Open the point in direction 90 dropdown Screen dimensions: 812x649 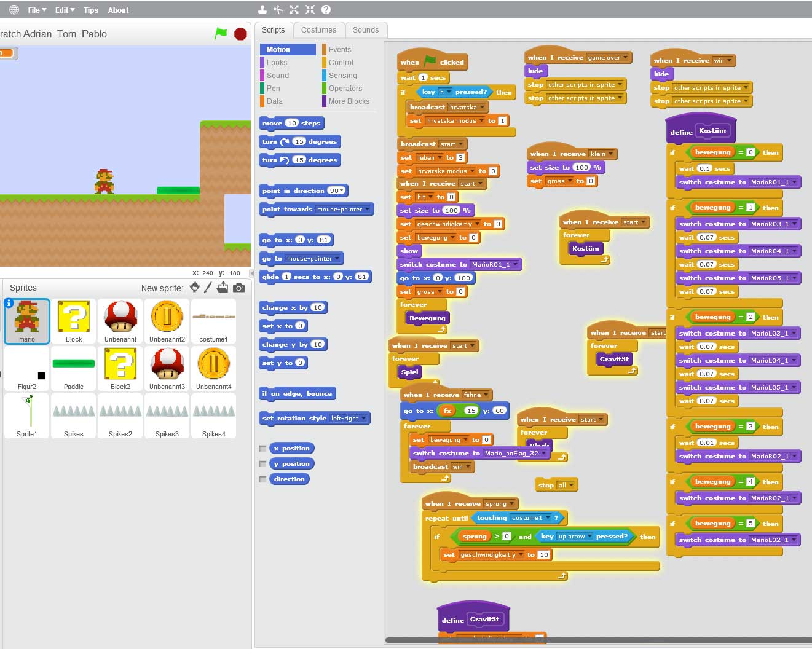[342, 191]
